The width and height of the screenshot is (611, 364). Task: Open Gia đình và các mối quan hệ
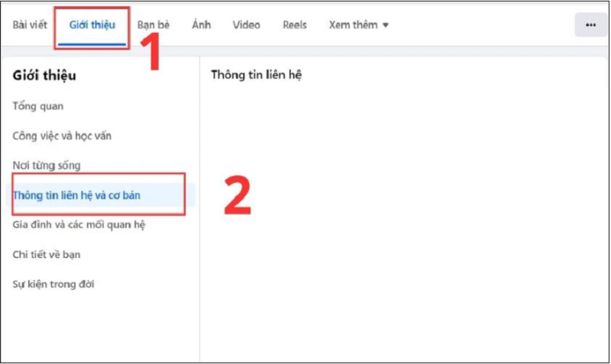[x=79, y=224]
